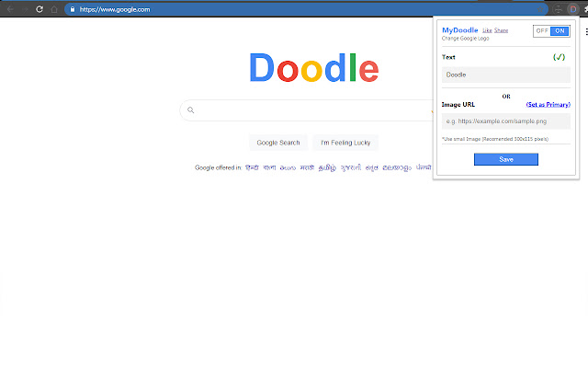Click the Image URL input field
Image resolution: width=588 pixels, height=368 pixels.
506,121
